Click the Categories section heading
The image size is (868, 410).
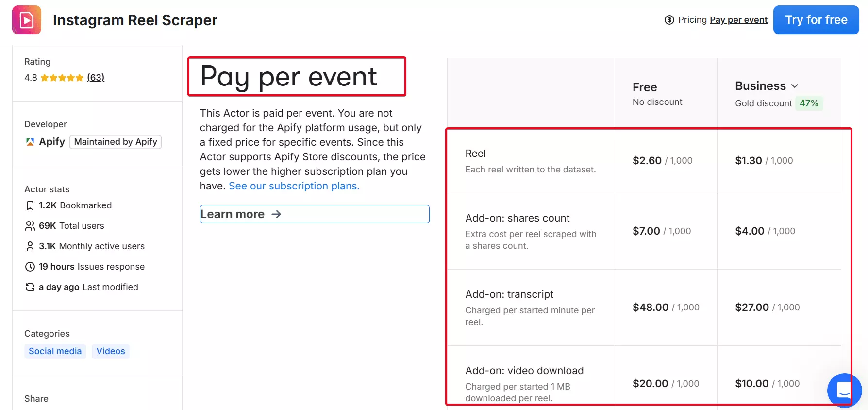47,334
